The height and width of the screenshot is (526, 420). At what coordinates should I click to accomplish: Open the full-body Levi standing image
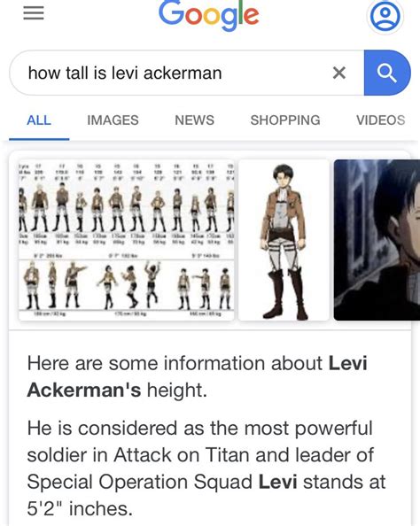tap(284, 240)
